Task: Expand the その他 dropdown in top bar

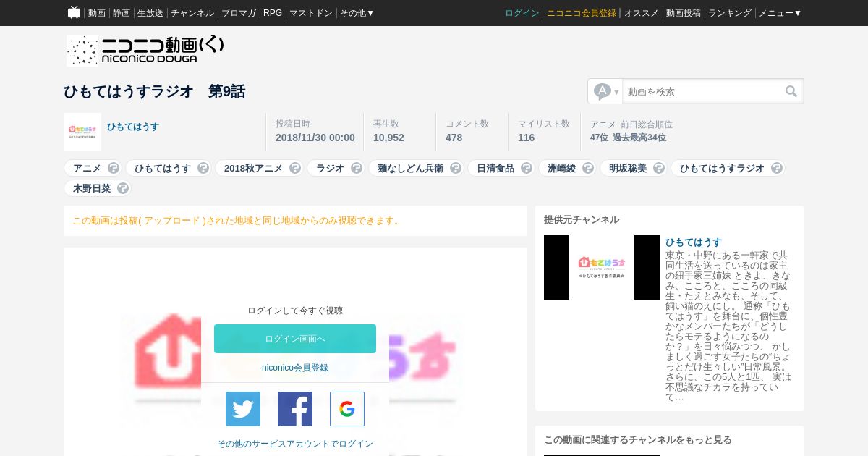Action: click(357, 13)
